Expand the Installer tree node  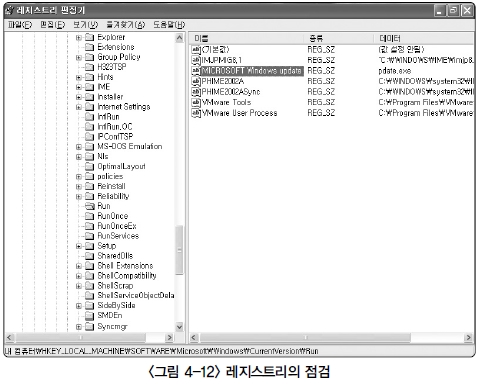click(79, 97)
